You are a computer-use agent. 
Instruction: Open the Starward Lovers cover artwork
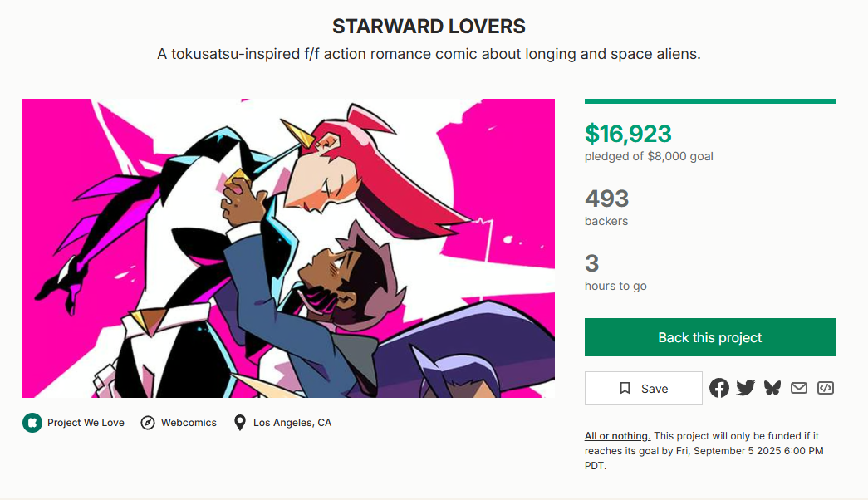click(288, 248)
